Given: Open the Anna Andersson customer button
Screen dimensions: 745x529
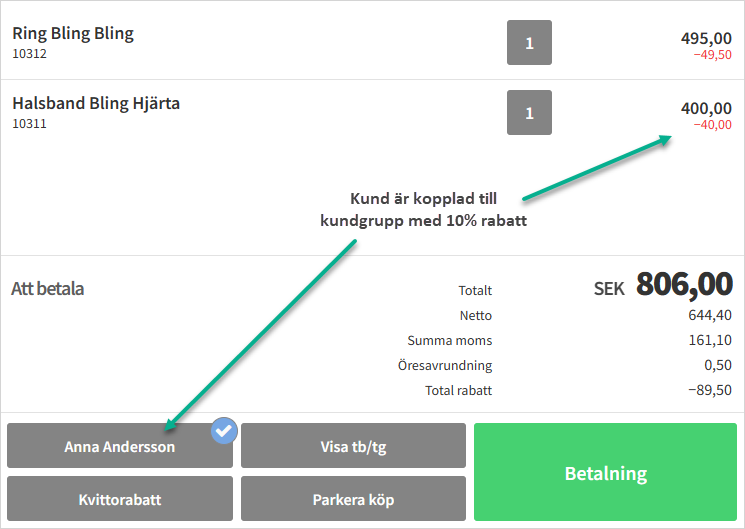Looking at the screenshot, I should pyautogui.click(x=119, y=447).
